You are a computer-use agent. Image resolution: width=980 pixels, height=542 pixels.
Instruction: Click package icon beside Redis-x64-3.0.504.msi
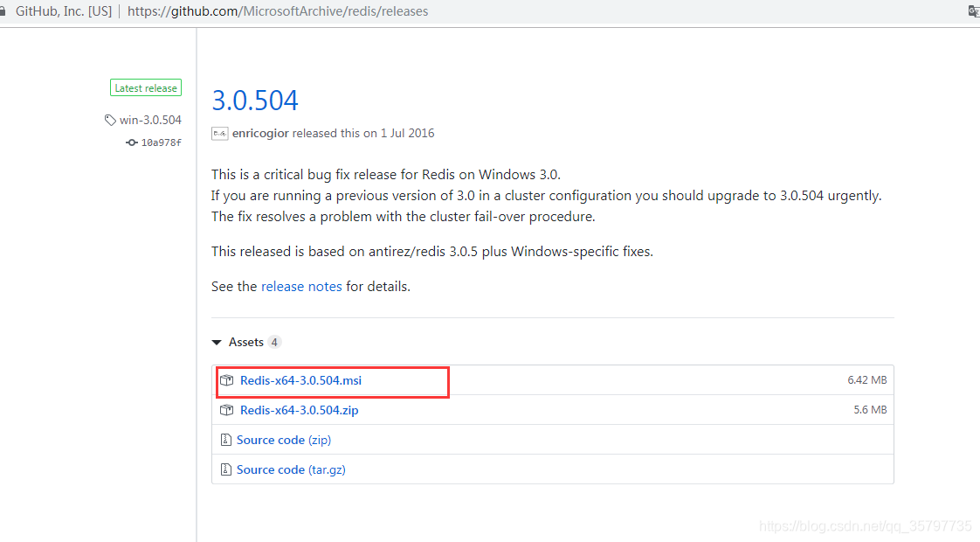pos(227,380)
